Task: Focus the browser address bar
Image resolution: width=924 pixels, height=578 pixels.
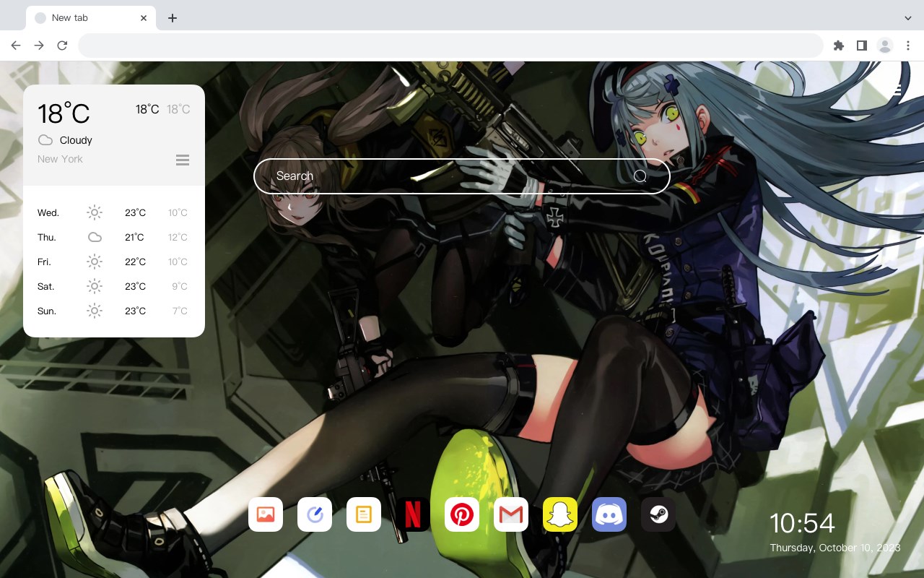Action: tap(450, 46)
